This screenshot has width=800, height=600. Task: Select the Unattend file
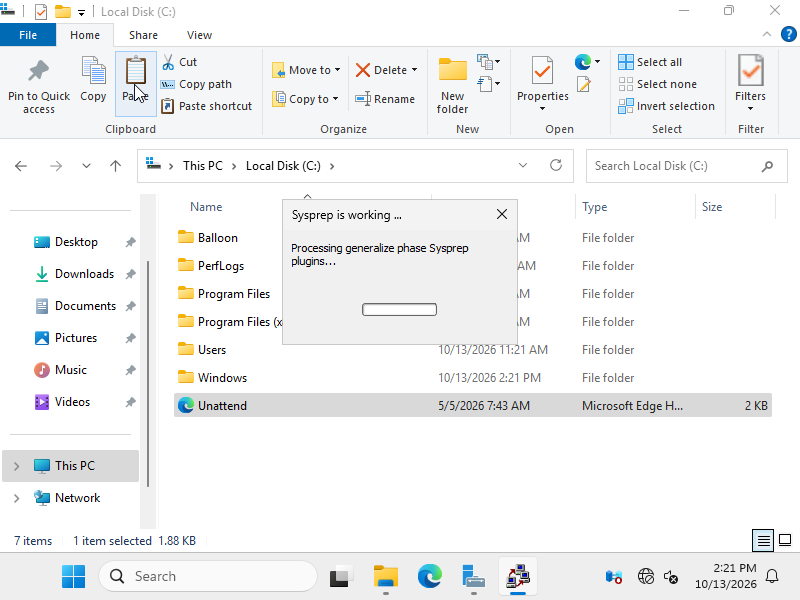click(x=472, y=405)
